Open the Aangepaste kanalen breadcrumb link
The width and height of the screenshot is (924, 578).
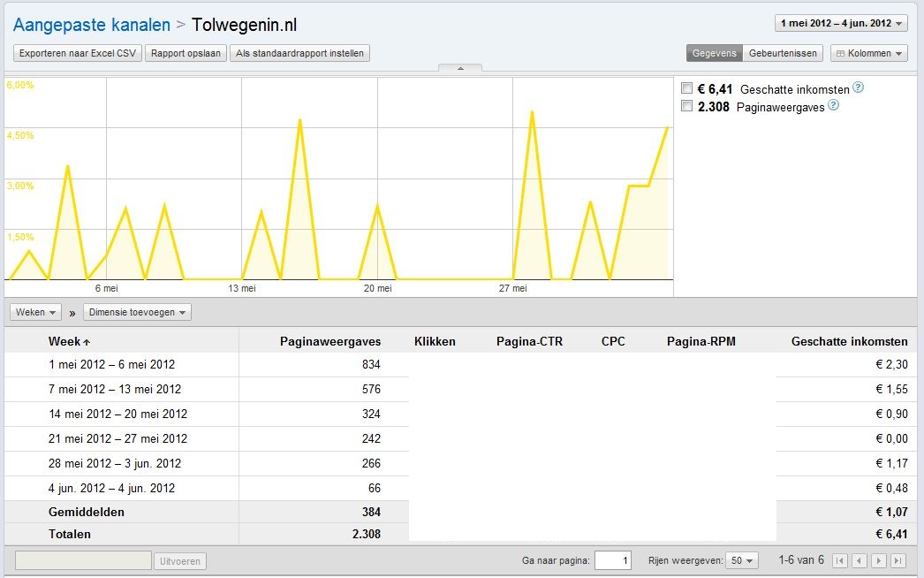(x=91, y=25)
